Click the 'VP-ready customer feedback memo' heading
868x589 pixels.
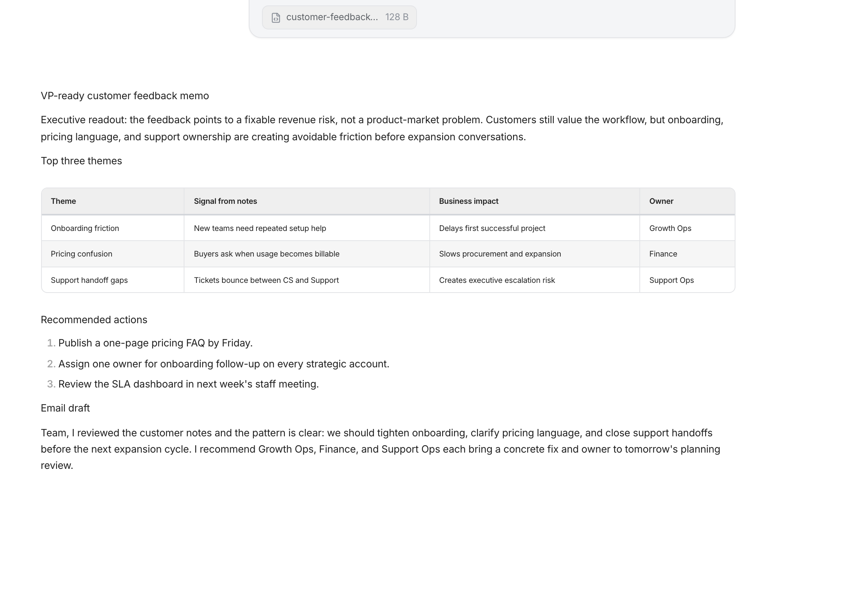(x=124, y=96)
